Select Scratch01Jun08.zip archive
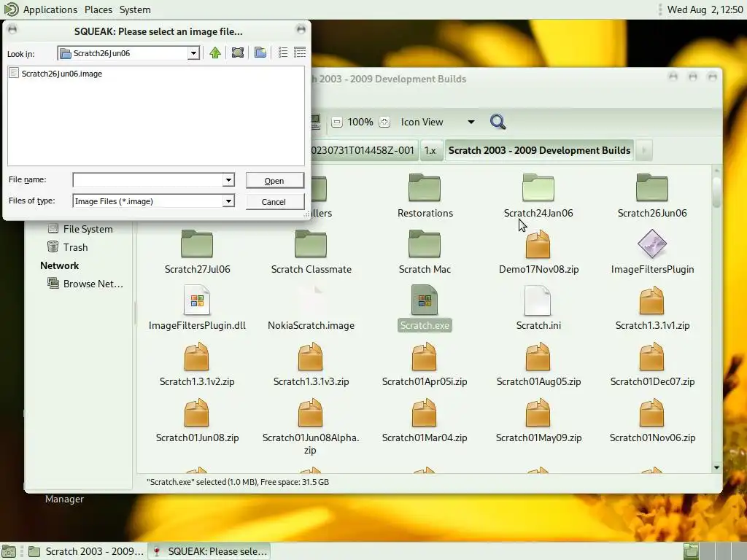Image resolution: width=747 pixels, height=560 pixels. pos(197,420)
